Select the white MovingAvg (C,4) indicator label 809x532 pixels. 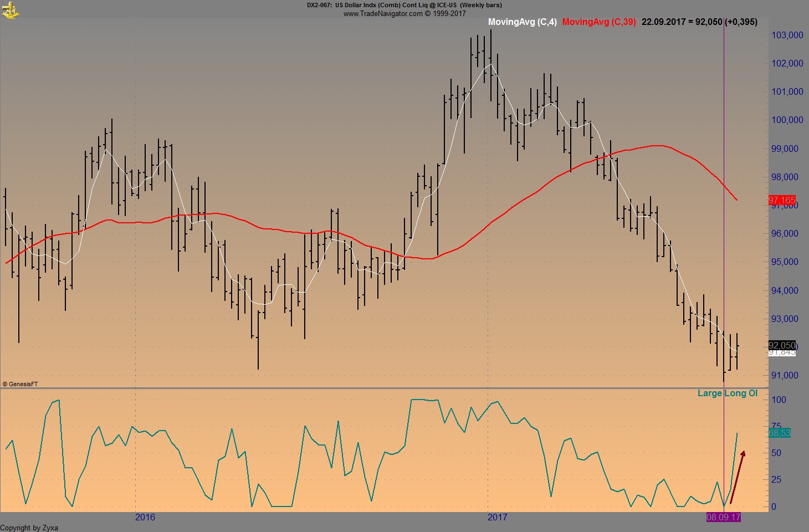[521, 22]
